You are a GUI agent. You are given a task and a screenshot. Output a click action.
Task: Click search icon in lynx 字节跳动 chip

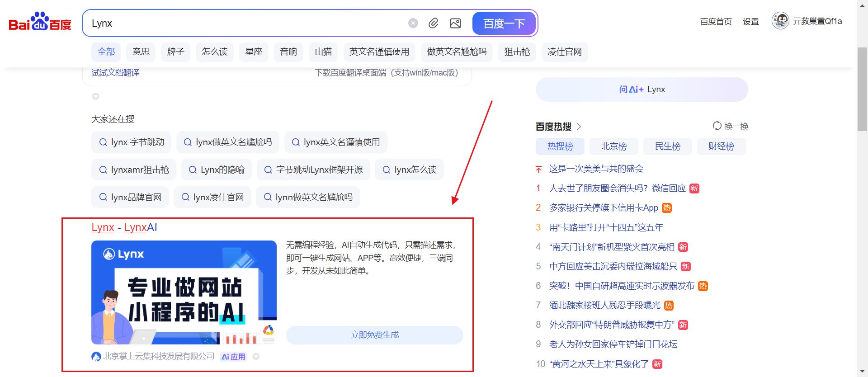[103, 142]
